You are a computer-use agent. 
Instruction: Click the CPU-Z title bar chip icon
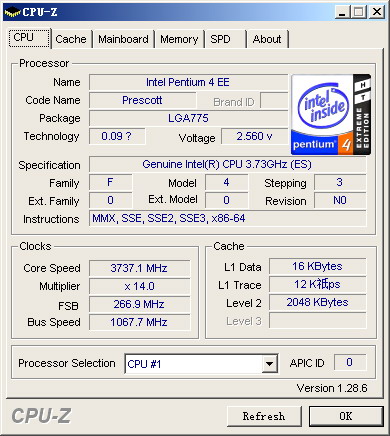point(12,12)
